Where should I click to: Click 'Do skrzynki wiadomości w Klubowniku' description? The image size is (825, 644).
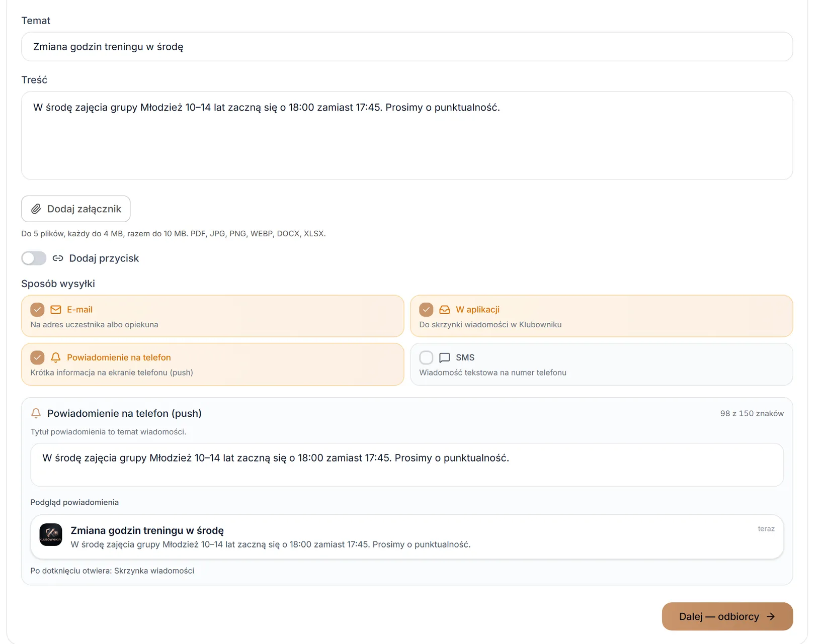[x=490, y=325]
